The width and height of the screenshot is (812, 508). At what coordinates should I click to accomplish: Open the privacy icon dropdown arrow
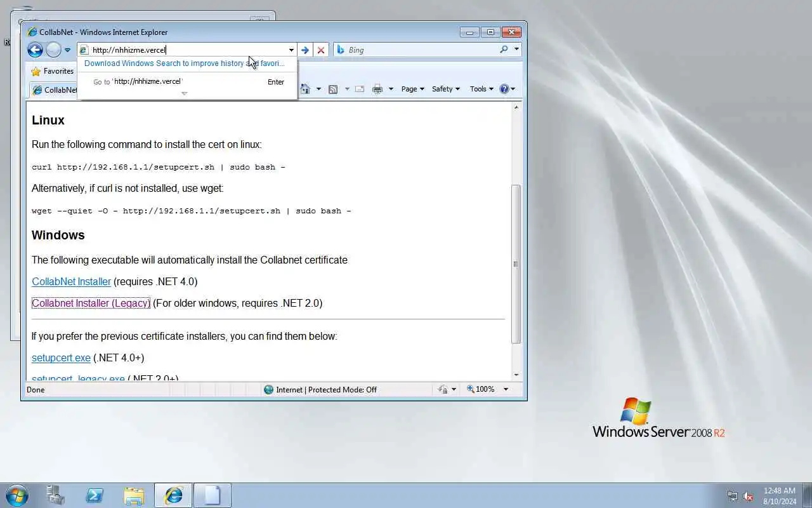point(454,389)
